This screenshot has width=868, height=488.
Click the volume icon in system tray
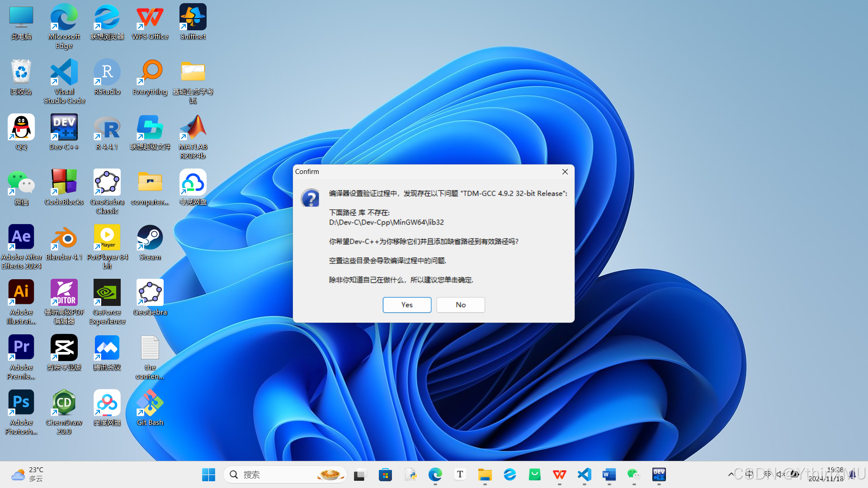click(x=780, y=474)
